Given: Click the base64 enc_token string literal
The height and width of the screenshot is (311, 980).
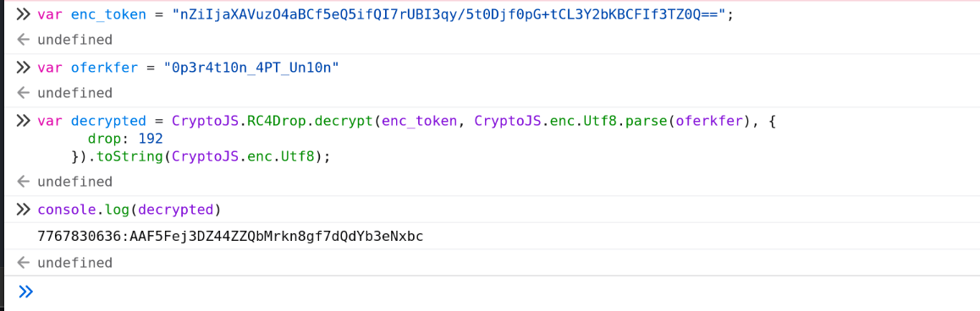Looking at the screenshot, I should 449,14.
